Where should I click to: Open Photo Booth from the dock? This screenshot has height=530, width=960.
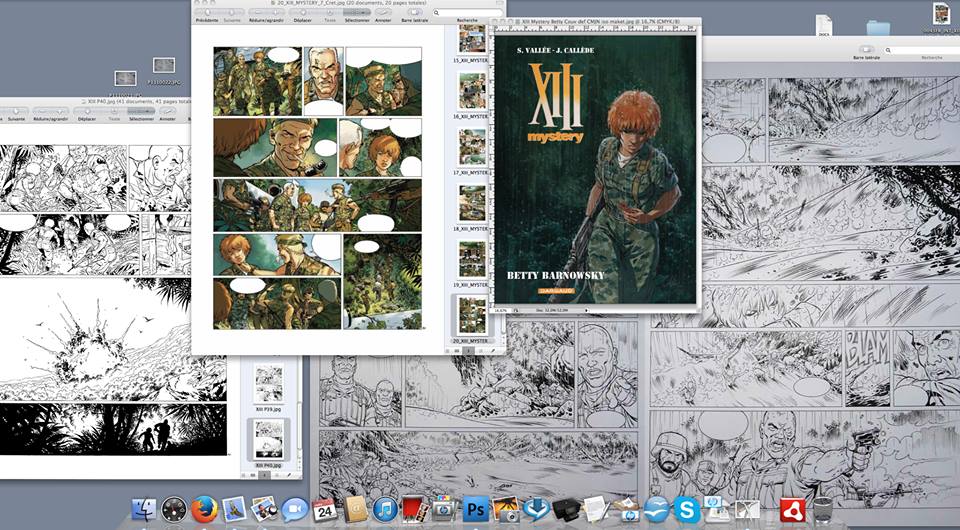(414, 509)
